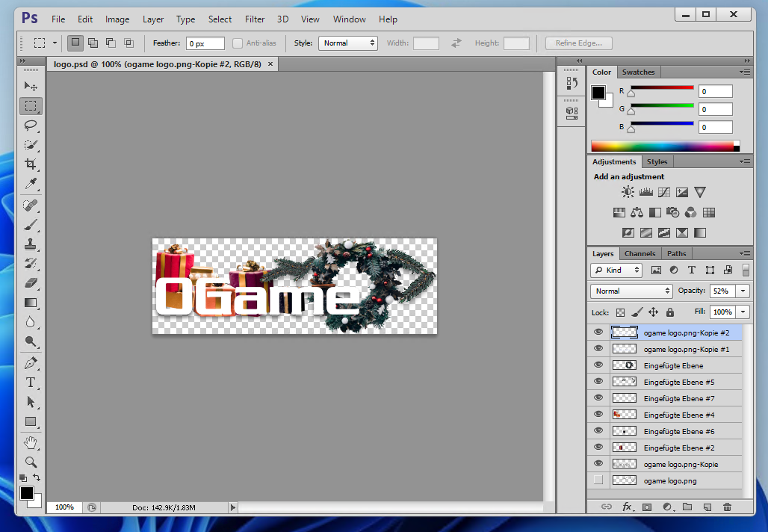The height and width of the screenshot is (532, 768).
Task: Open the tool preset picker arrow
Action: tap(55, 43)
